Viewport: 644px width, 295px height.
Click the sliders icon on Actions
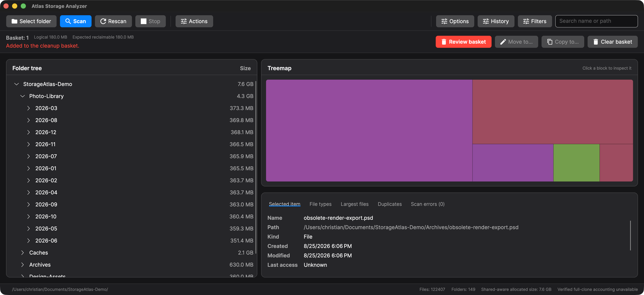point(184,21)
